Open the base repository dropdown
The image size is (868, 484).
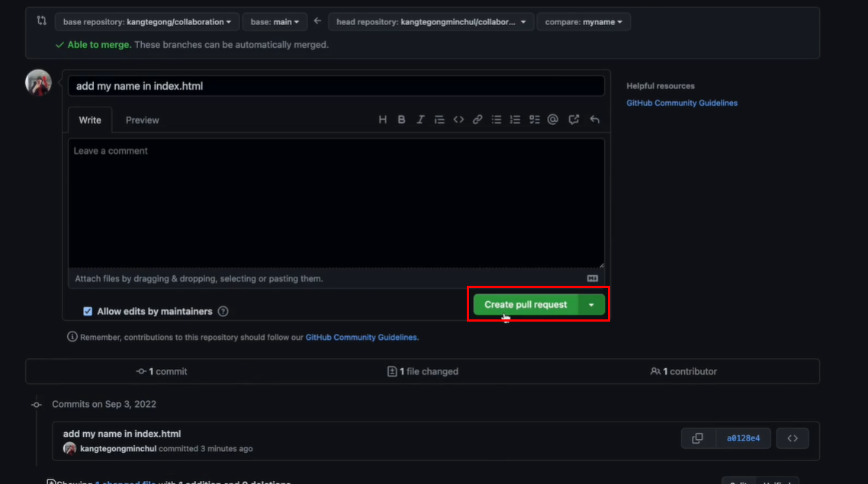click(146, 21)
